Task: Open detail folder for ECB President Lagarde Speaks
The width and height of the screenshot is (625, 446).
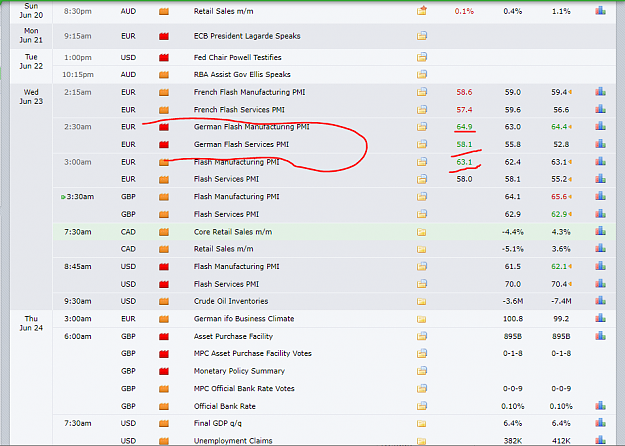Action: tap(422, 36)
